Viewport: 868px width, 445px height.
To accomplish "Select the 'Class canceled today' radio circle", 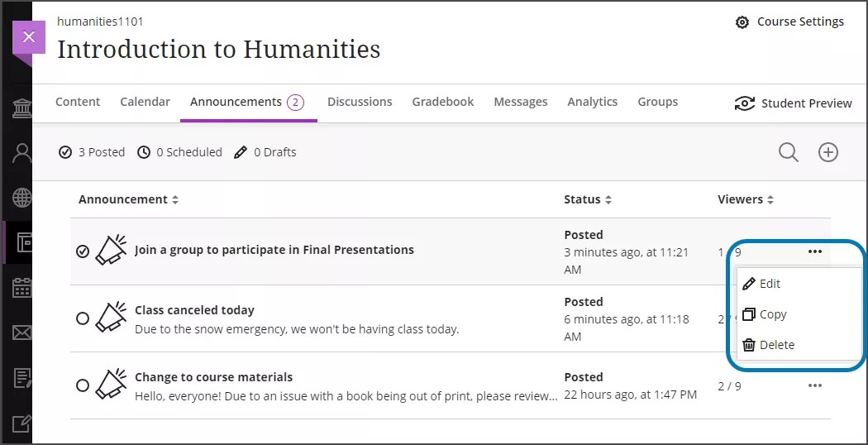I will click(83, 318).
